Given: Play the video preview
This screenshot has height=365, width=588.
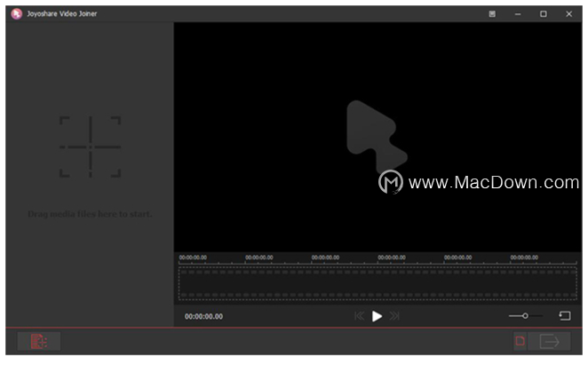Looking at the screenshot, I should click(x=377, y=316).
